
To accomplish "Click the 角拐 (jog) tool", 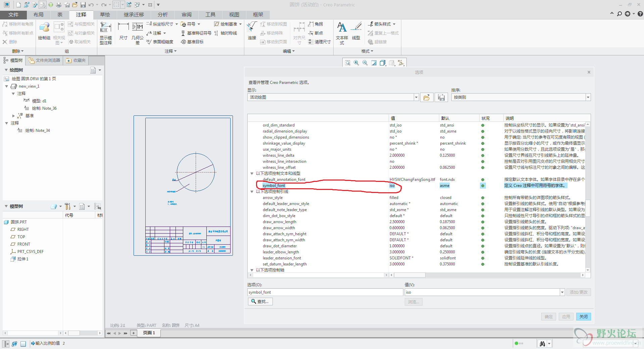I will pos(315,24).
